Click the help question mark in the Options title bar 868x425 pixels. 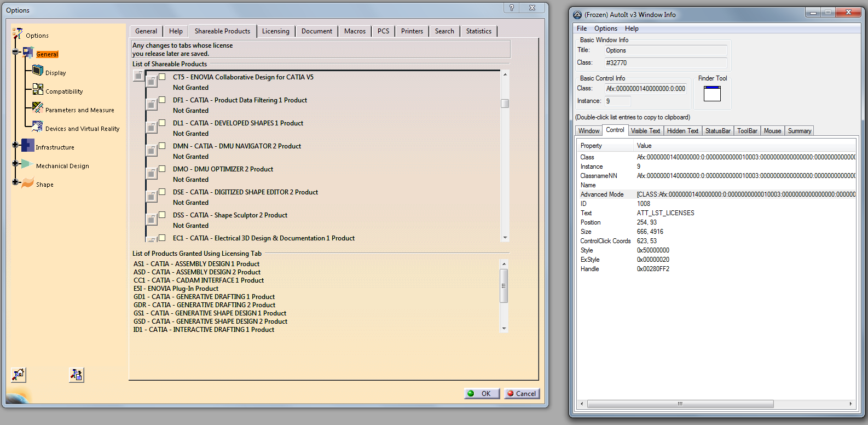tap(512, 8)
